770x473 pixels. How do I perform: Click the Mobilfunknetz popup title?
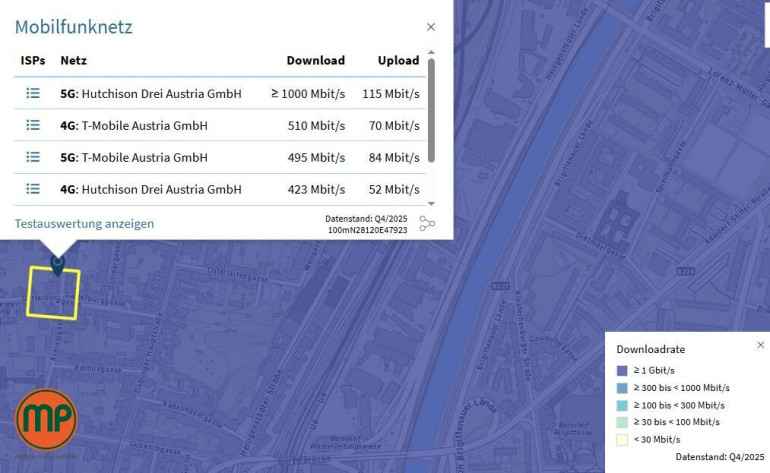[x=74, y=27]
